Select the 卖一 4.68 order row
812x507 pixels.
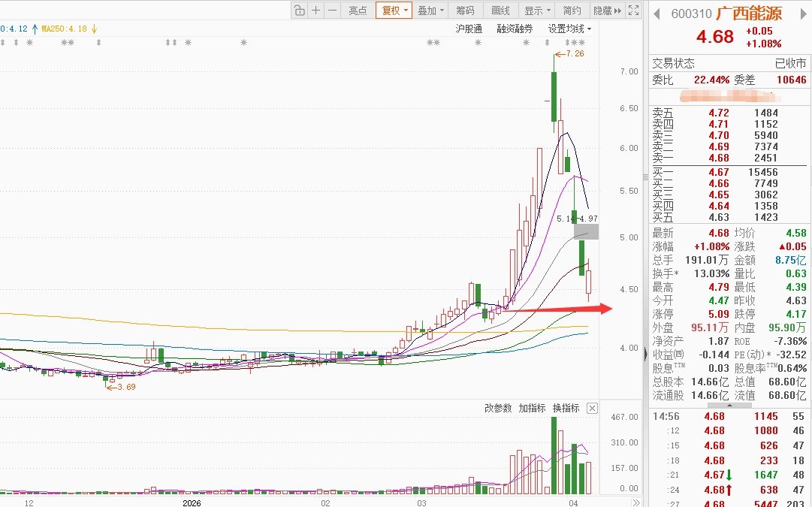(x=728, y=158)
